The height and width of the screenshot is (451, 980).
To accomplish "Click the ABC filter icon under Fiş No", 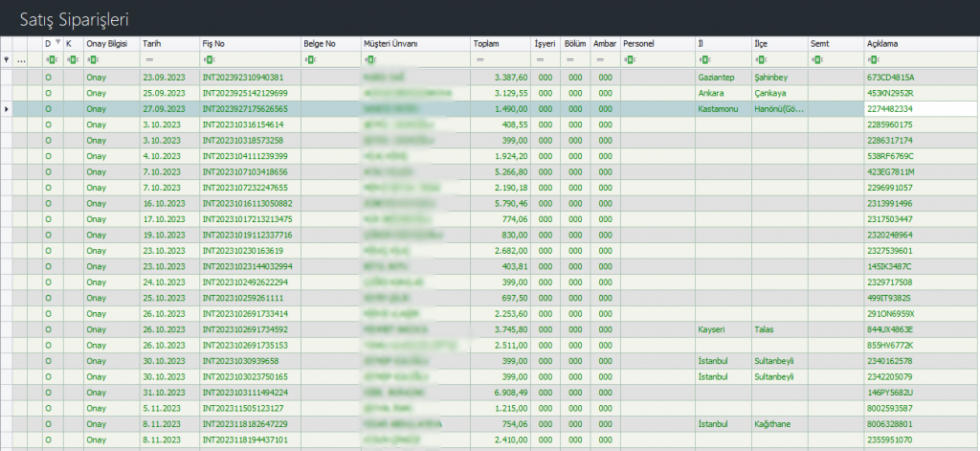I will click(207, 59).
